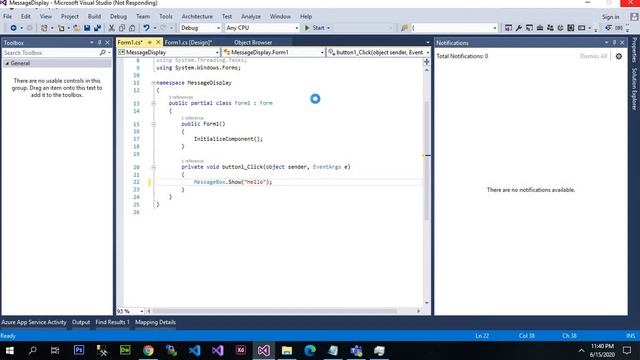Switch to Object Browser tab
Screen dimensions: 640x360
pos(253,42)
